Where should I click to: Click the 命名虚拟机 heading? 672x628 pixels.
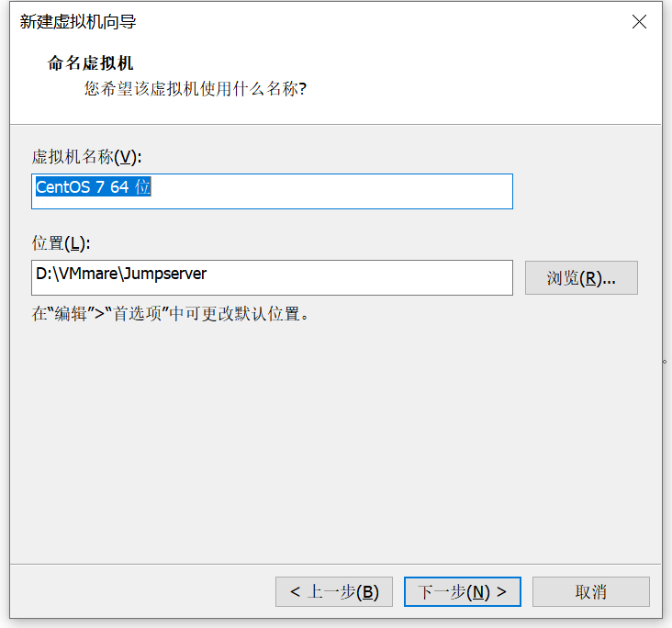91,63
